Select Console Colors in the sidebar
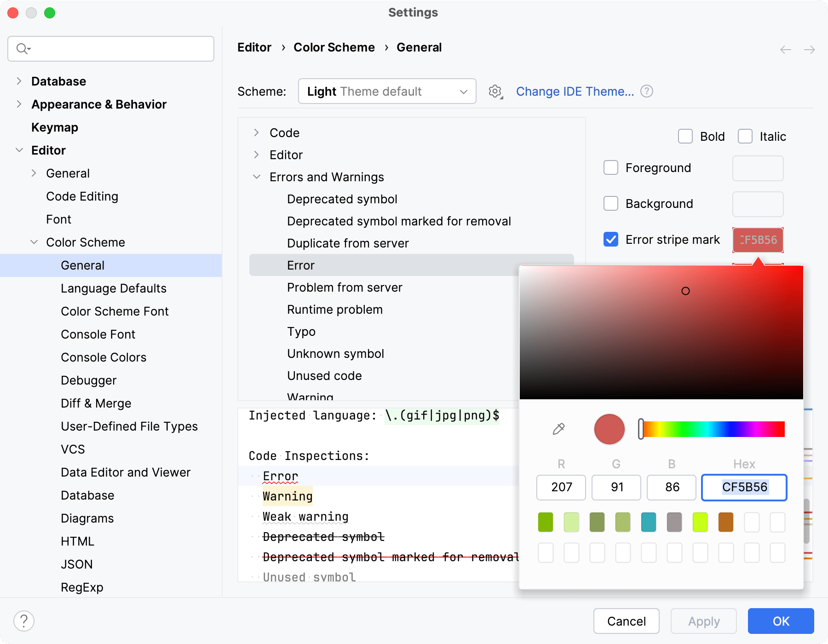828x644 pixels. tap(103, 357)
